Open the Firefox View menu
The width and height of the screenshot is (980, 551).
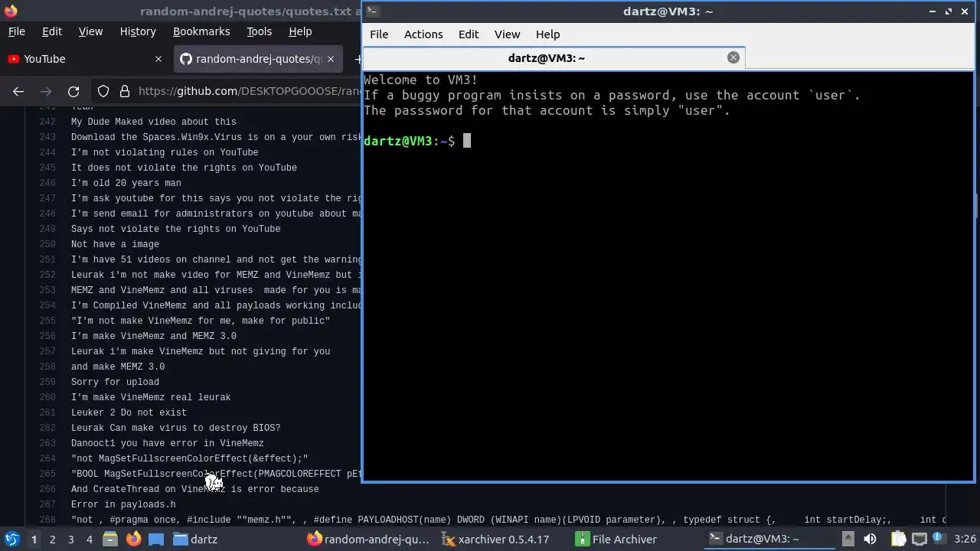point(90,31)
